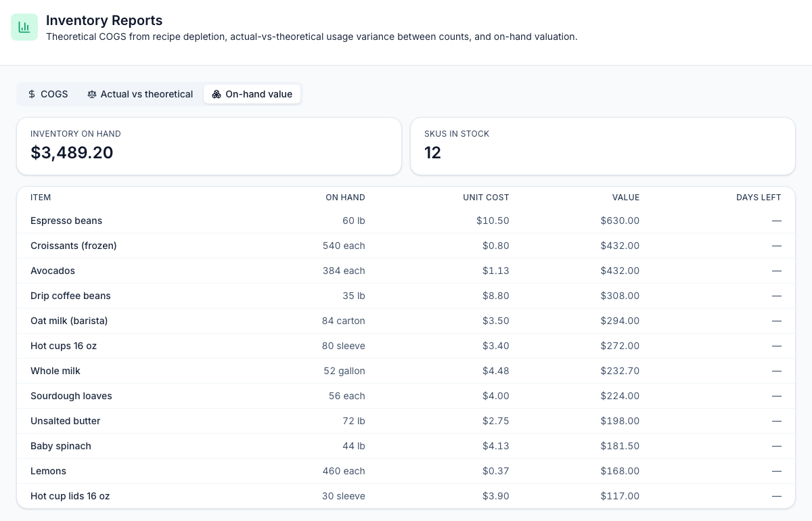
Task: Select the Croissants (frozen) item
Action: (x=74, y=246)
